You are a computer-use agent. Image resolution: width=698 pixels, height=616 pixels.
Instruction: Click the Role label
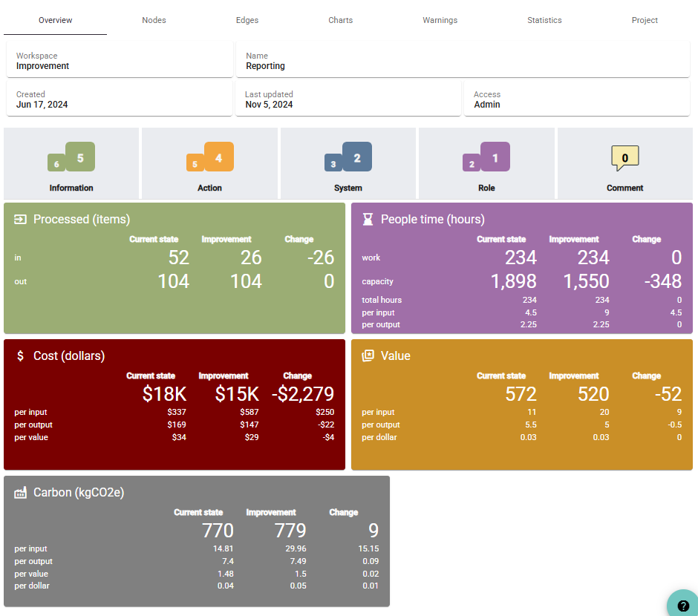[486, 188]
